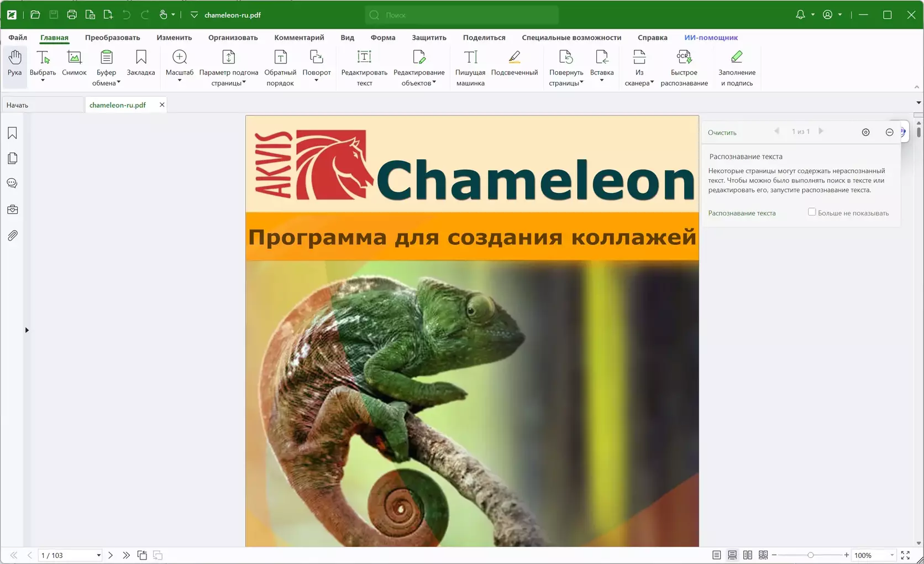Viewport: 924px width, 564px height.
Task: Expand the left side panel arrow
Action: click(27, 330)
